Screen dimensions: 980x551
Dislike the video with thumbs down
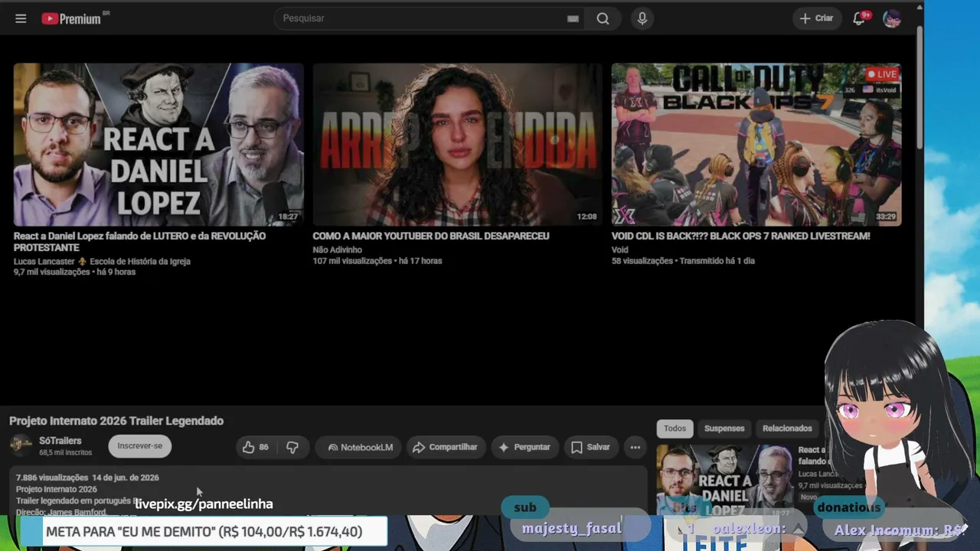(x=292, y=447)
